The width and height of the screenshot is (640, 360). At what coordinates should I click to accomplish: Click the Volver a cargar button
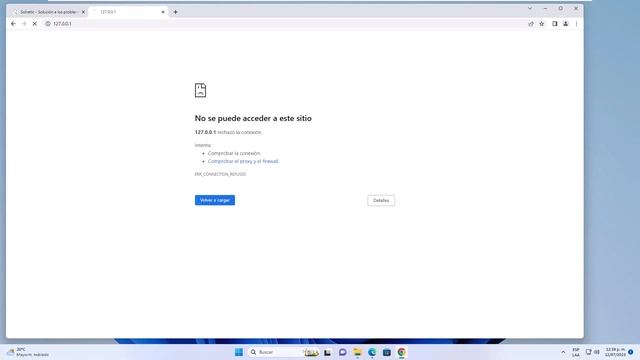(215, 200)
